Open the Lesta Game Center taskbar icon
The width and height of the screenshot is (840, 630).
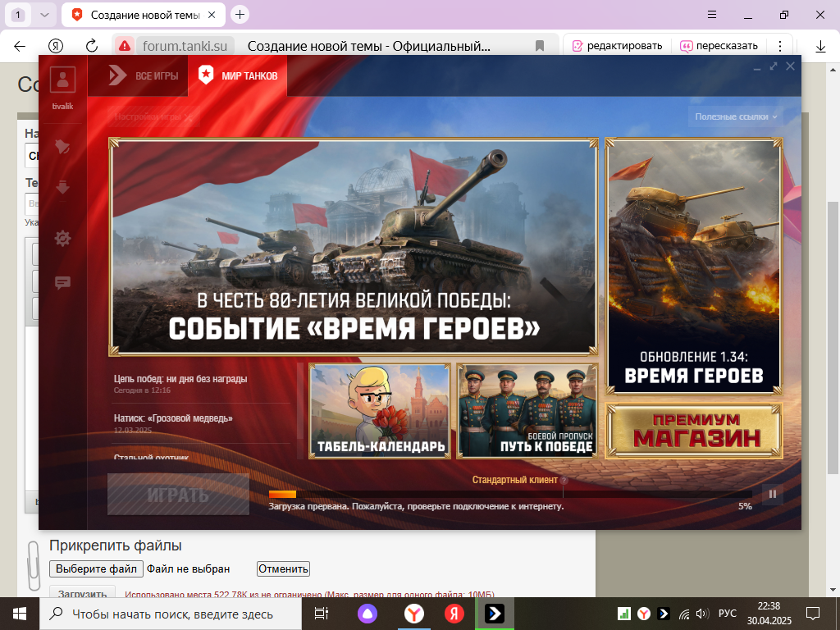[495, 614]
